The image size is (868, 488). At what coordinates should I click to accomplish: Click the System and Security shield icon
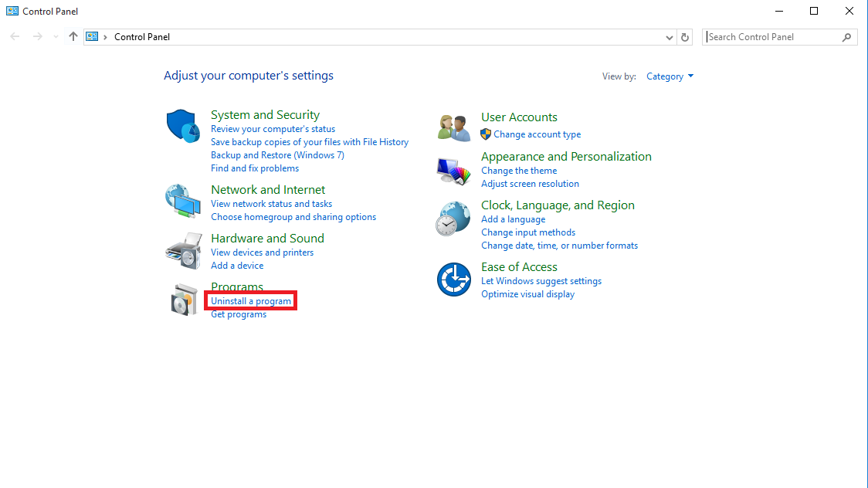point(183,126)
